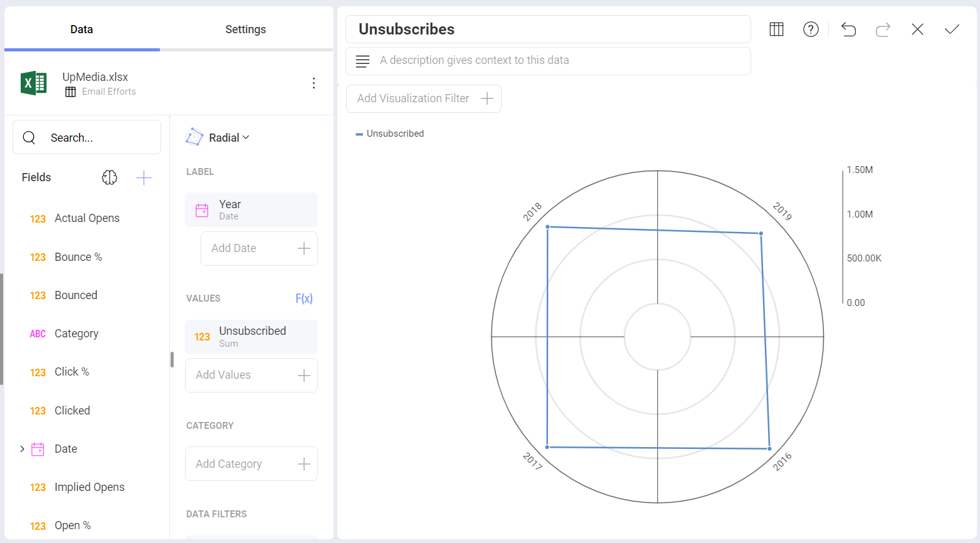
Task: Redo the last change
Action: pyautogui.click(x=883, y=29)
